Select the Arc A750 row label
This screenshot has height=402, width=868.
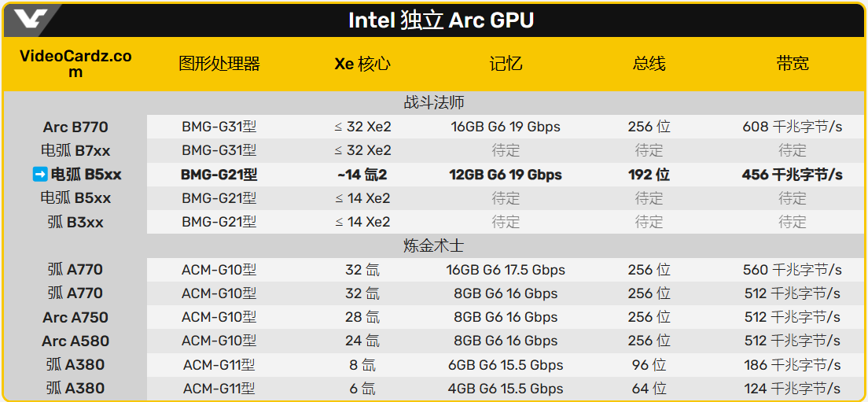[x=75, y=318]
